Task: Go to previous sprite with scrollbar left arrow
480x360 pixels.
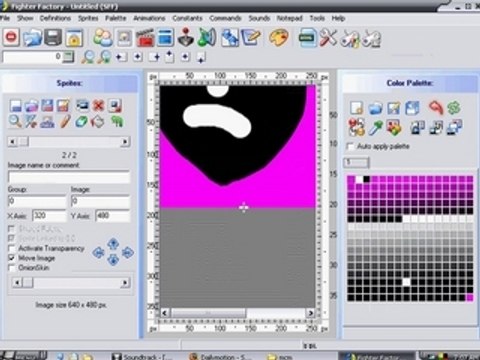Action: pyautogui.click(x=13, y=142)
